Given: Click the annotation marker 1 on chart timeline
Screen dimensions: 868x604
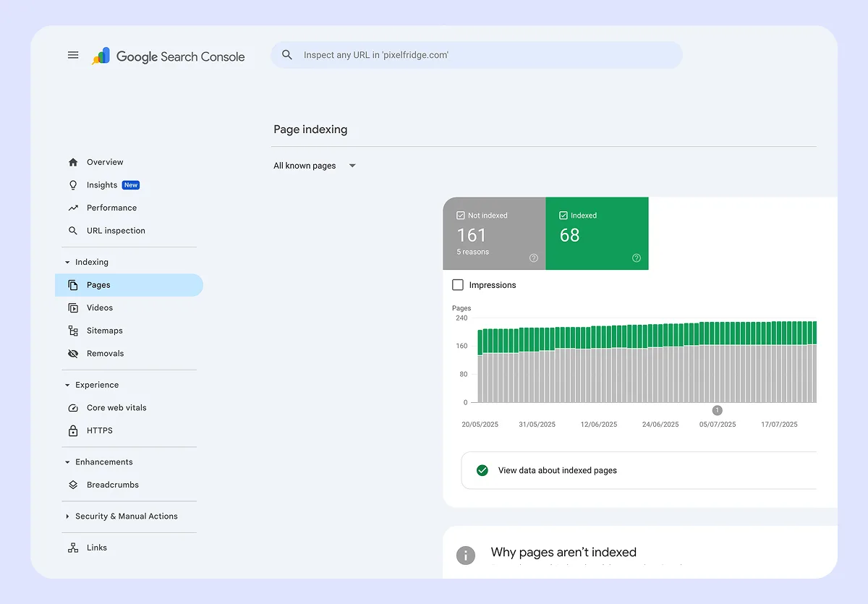Looking at the screenshot, I should (x=718, y=410).
